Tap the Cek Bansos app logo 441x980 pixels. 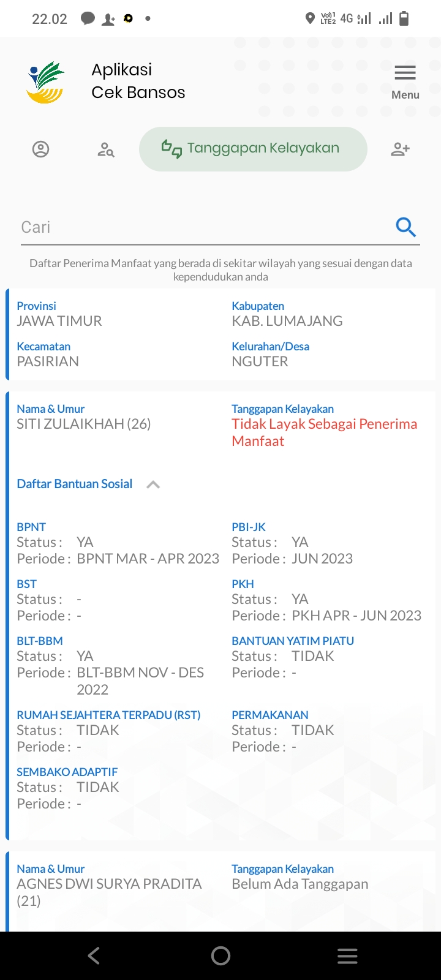point(45,82)
